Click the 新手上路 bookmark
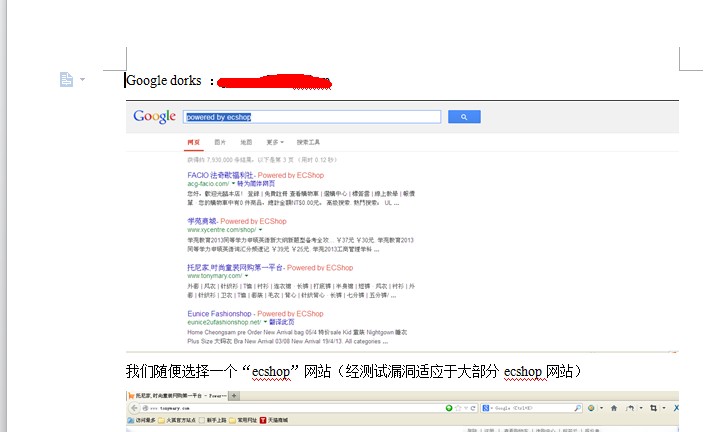 point(213,420)
